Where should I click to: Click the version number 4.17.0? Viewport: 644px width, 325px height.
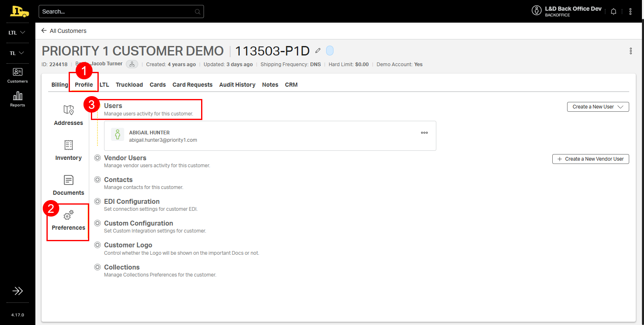(x=18, y=315)
